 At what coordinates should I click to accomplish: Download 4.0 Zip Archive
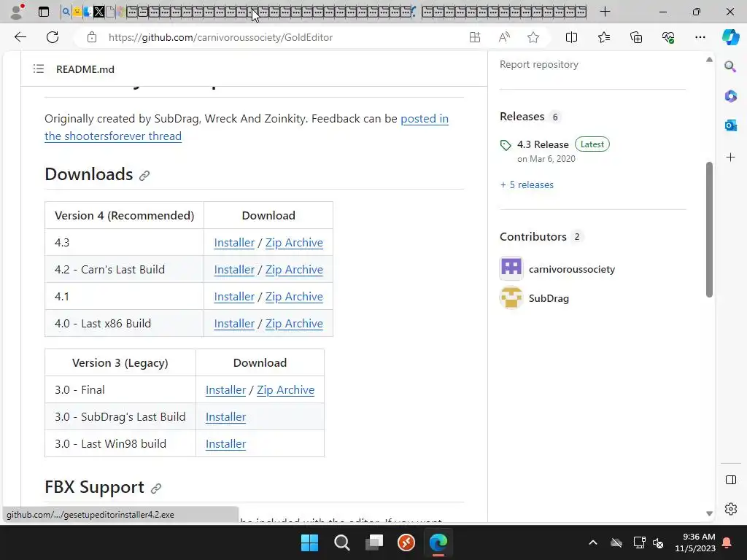294,323
